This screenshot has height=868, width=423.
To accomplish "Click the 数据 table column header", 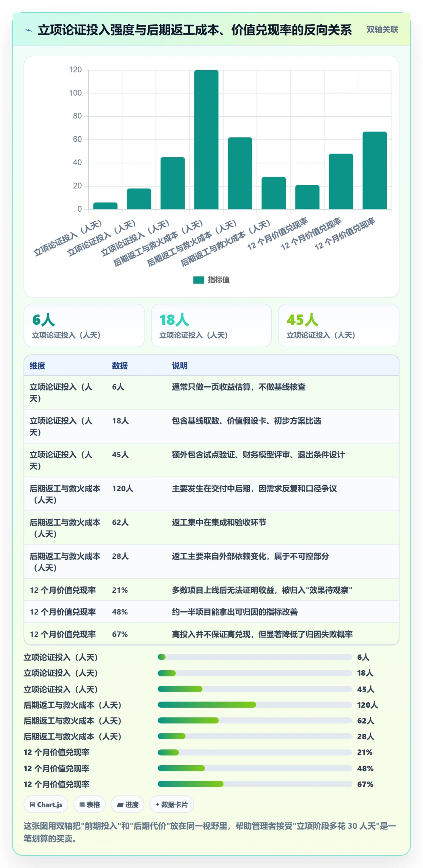I will tap(120, 366).
